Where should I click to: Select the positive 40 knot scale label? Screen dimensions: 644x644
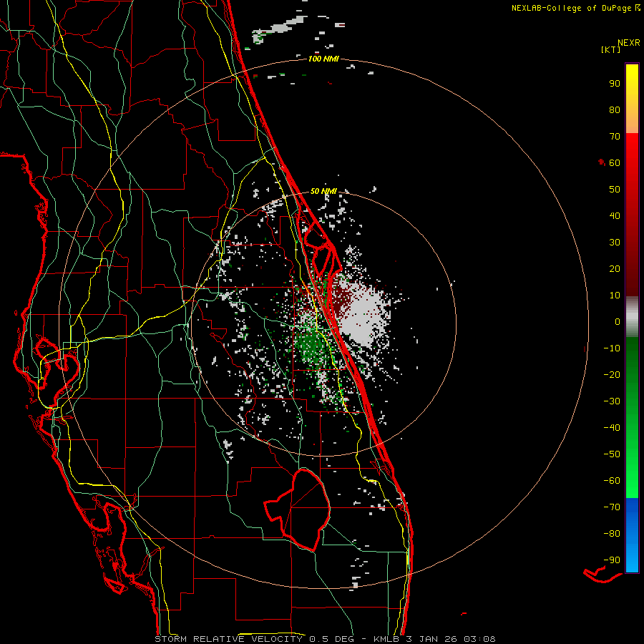point(615,215)
